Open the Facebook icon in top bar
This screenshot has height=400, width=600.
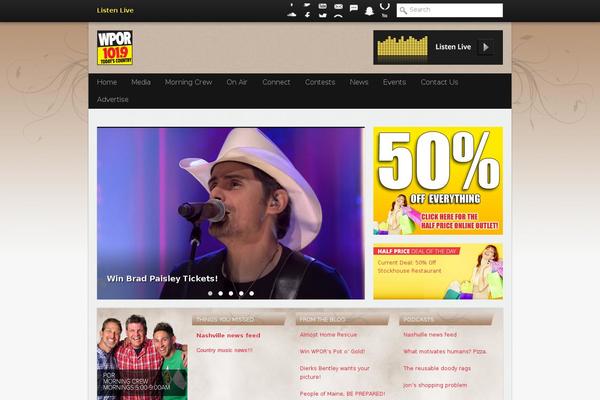coord(307,15)
